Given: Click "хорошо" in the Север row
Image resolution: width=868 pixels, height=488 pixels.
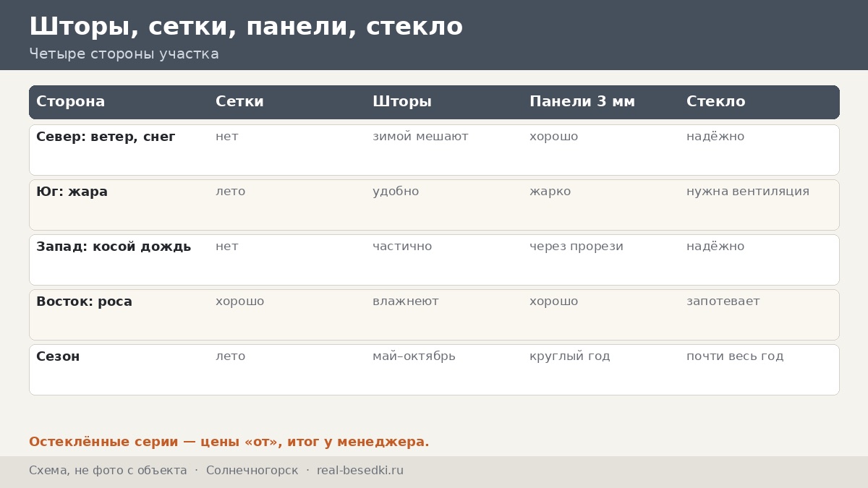Looking at the screenshot, I should [x=554, y=137].
